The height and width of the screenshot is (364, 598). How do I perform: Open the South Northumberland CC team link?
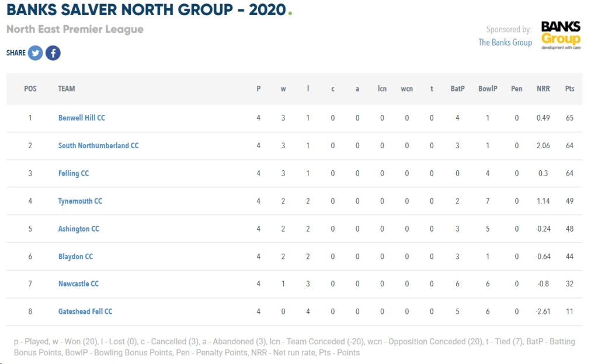pyautogui.click(x=98, y=146)
